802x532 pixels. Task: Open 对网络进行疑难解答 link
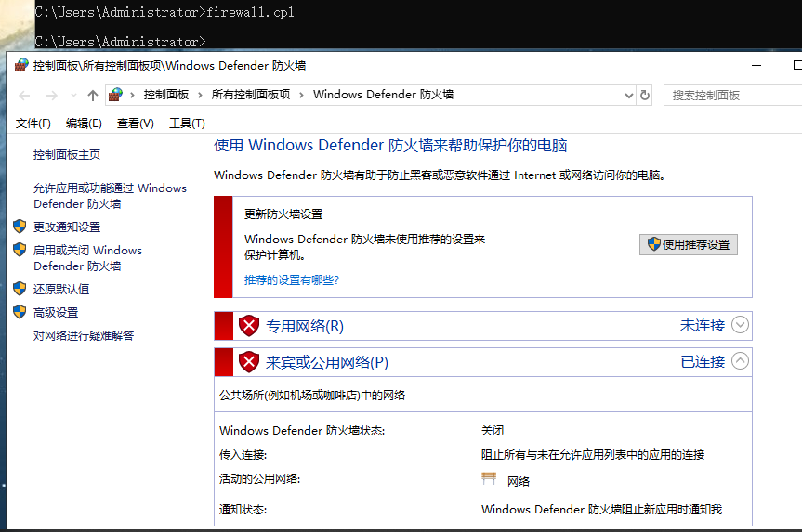(x=84, y=336)
